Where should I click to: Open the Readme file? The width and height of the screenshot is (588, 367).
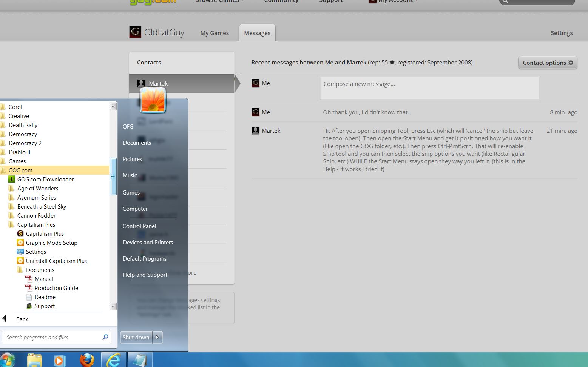pyautogui.click(x=41, y=297)
